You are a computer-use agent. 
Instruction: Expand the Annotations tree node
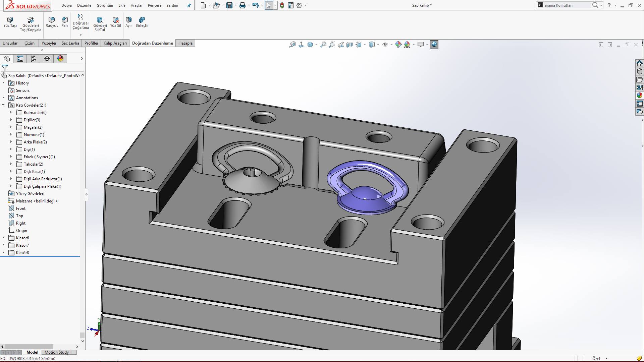3,98
